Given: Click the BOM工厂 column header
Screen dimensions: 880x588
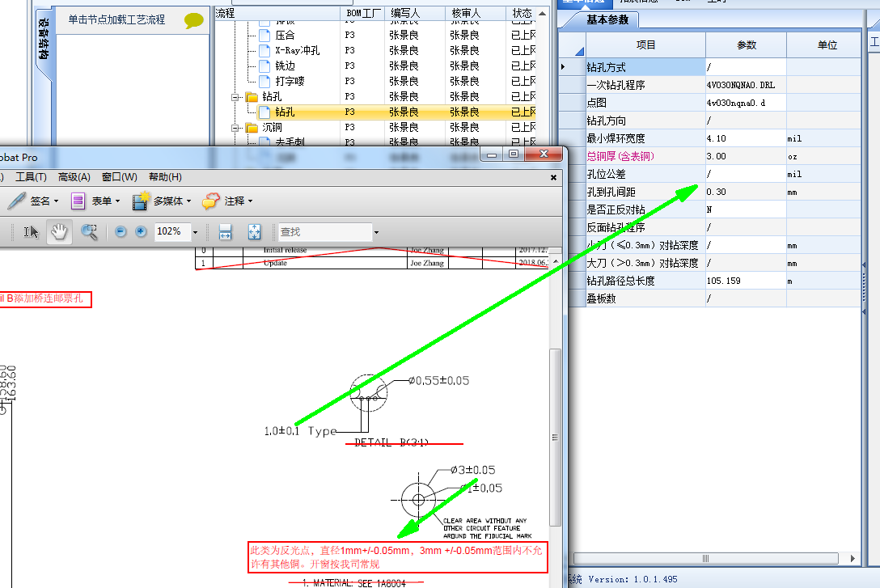Looking at the screenshot, I should point(362,13).
